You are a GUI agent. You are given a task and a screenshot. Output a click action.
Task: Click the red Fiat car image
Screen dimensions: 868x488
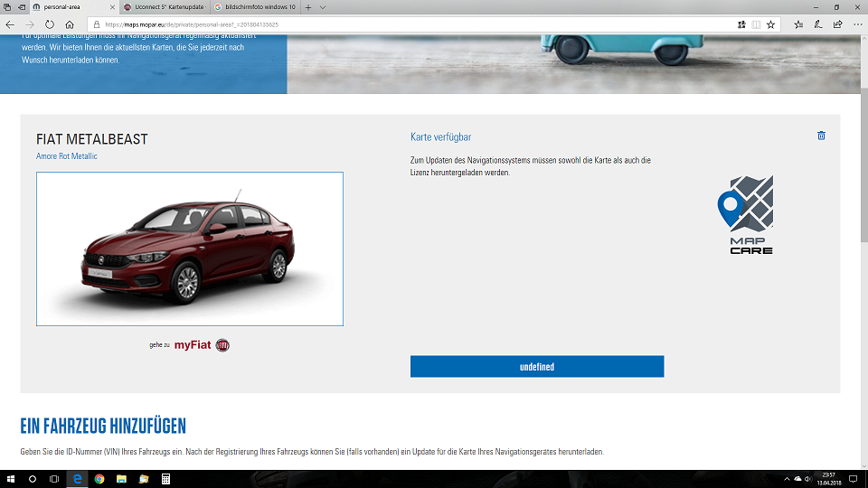coord(189,249)
